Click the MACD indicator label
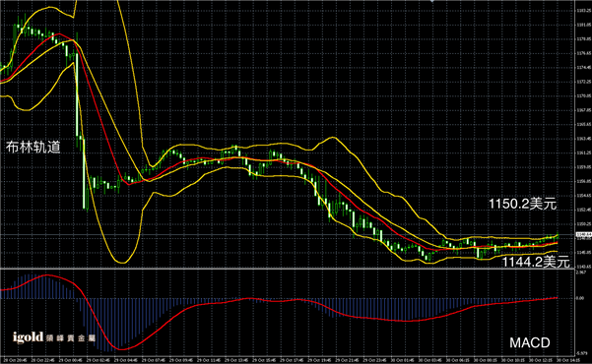592x364 pixels. [x=530, y=343]
